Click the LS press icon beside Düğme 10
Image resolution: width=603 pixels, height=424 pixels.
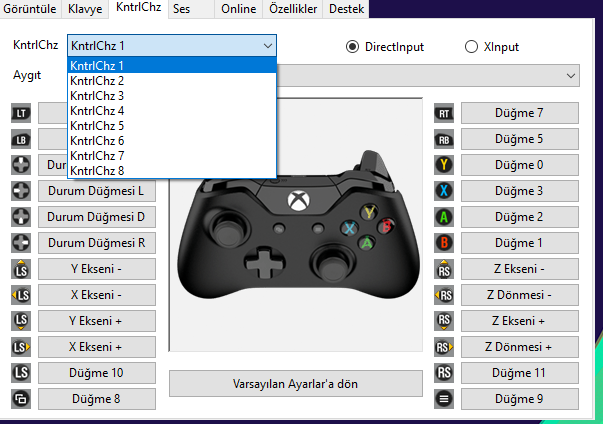(x=21, y=373)
